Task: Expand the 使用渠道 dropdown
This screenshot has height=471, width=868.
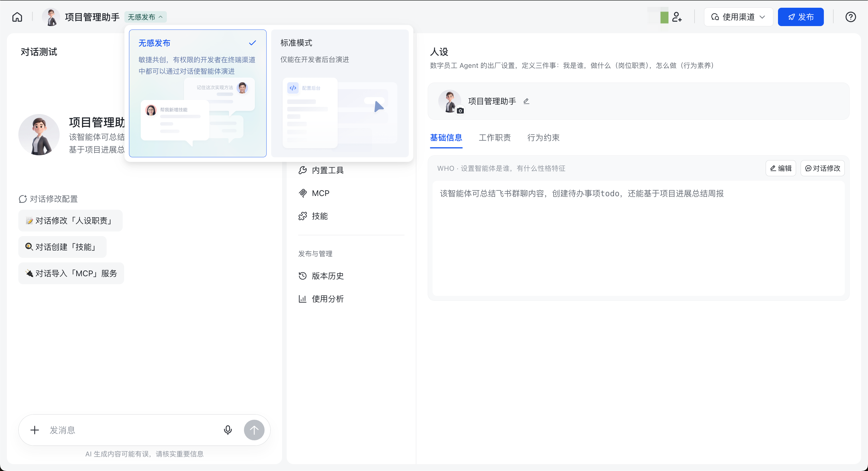Action: (x=738, y=17)
